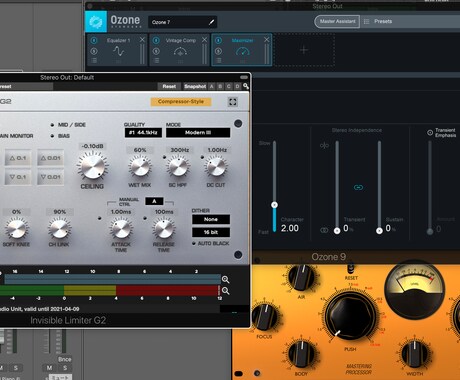The width and height of the screenshot is (460, 380).
Task: Select snapshot slot C
Action: pyautogui.click(x=229, y=86)
